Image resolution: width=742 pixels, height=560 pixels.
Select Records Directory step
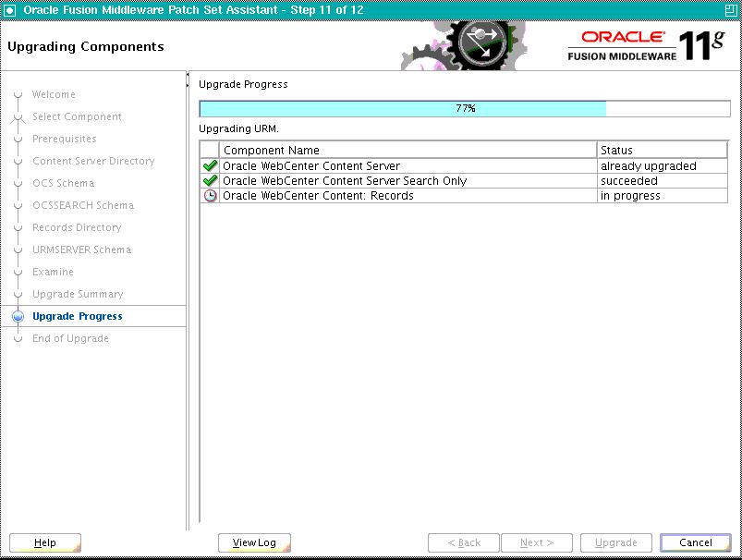(x=77, y=227)
